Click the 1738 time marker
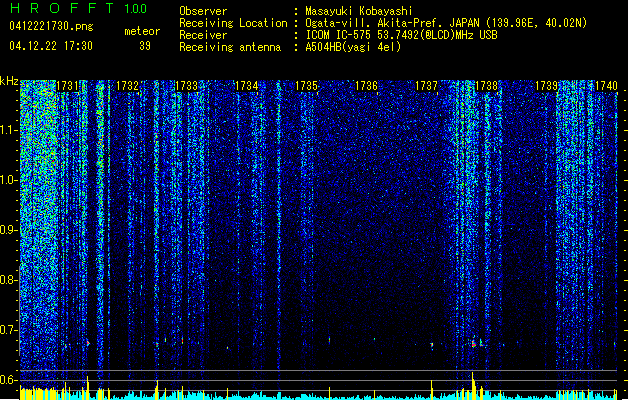The width and height of the screenshot is (629, 400). pyautogui.click(x=486, y=86)
